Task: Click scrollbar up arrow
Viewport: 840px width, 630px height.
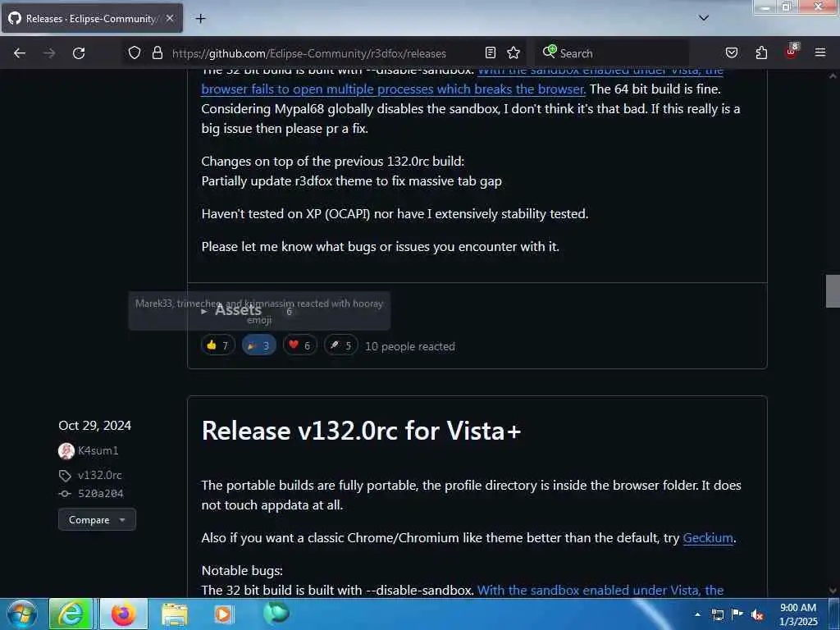Action: pos(833,76)
